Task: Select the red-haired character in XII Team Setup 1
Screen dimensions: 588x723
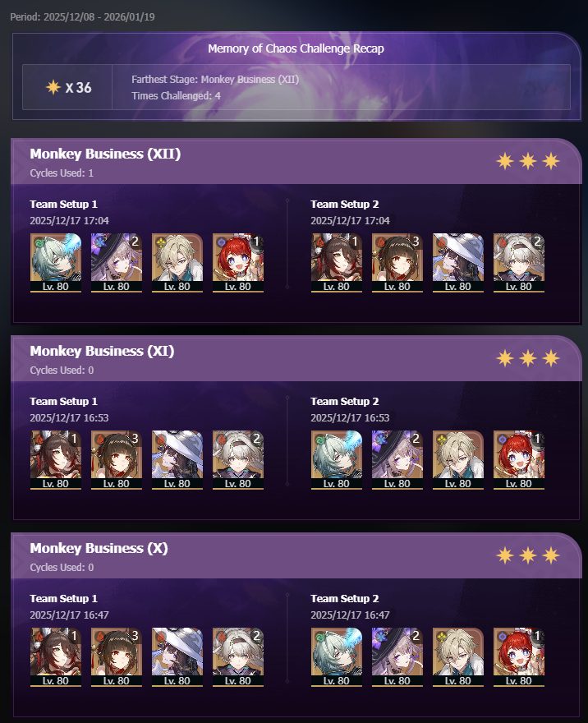Action: point(238,263)
